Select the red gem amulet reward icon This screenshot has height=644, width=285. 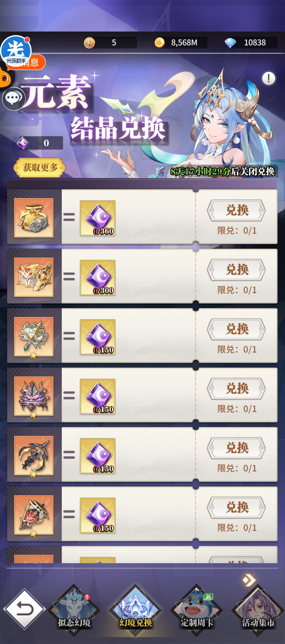[34, 515]
